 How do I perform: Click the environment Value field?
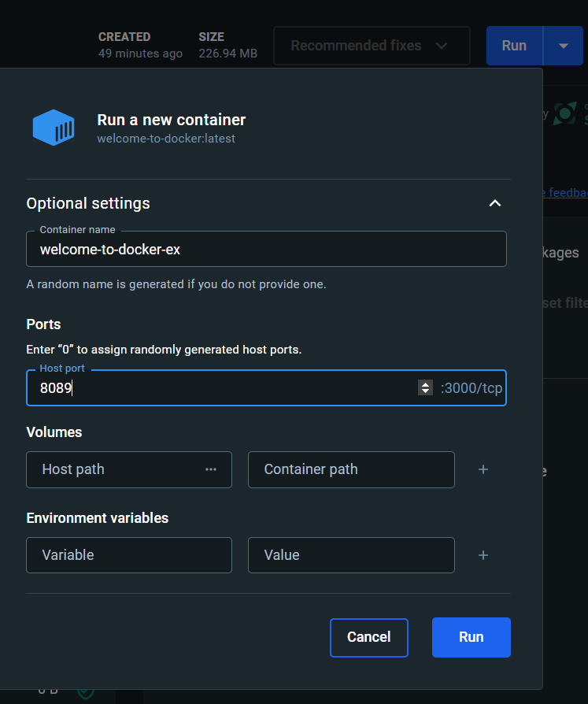click(x=351, y=555)
